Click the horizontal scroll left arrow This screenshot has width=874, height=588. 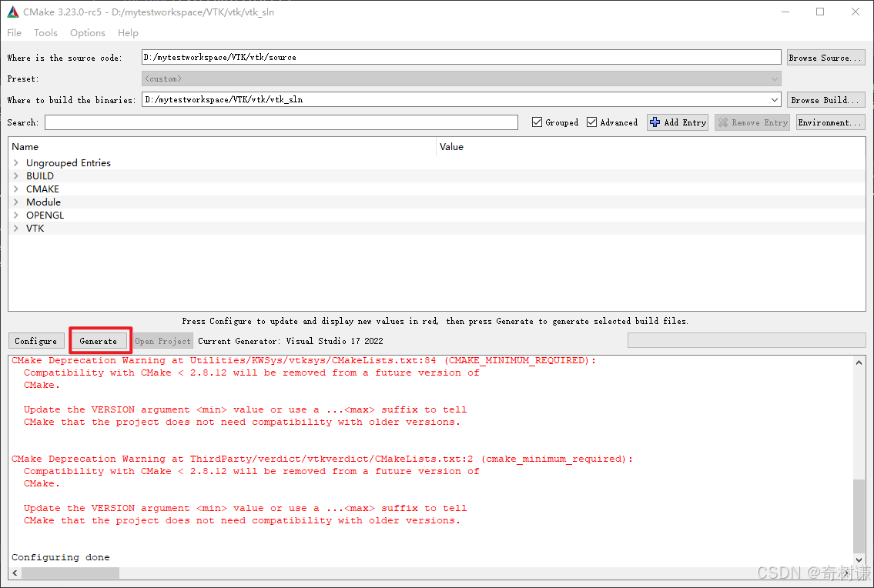15,573
